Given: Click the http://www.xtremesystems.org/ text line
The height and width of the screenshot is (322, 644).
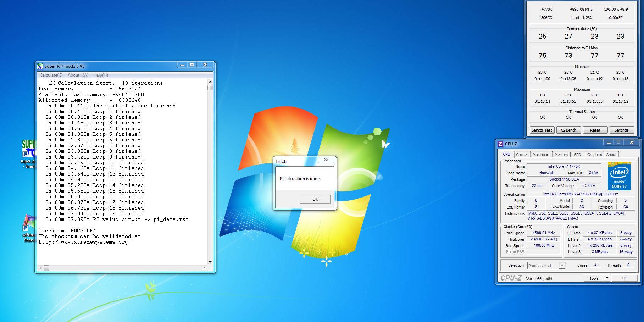Looking at the screenshot, I should [x=85, y=242].
